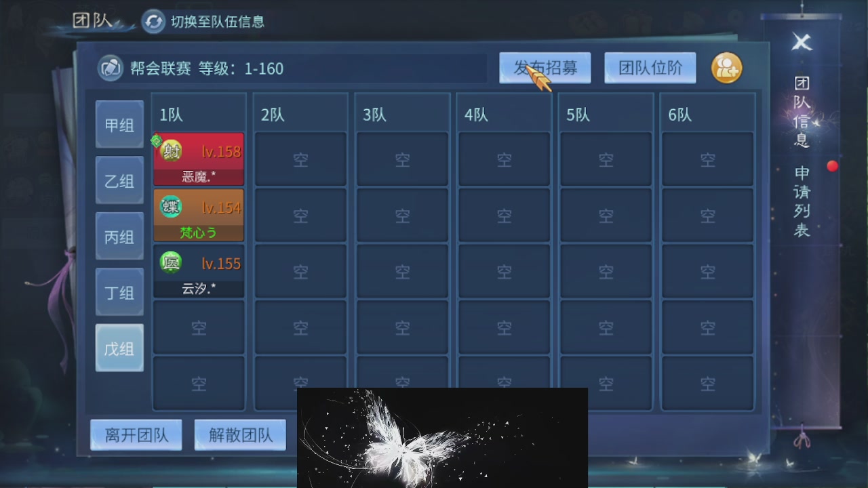
Task: Click the 4队 column header
Action: click(476, 115)
